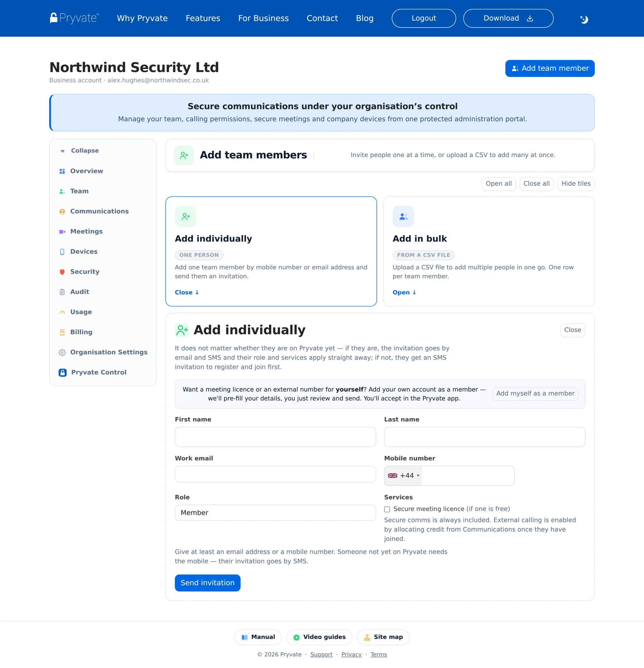
Task: Click the Hide tiles button
Action: 576,184
